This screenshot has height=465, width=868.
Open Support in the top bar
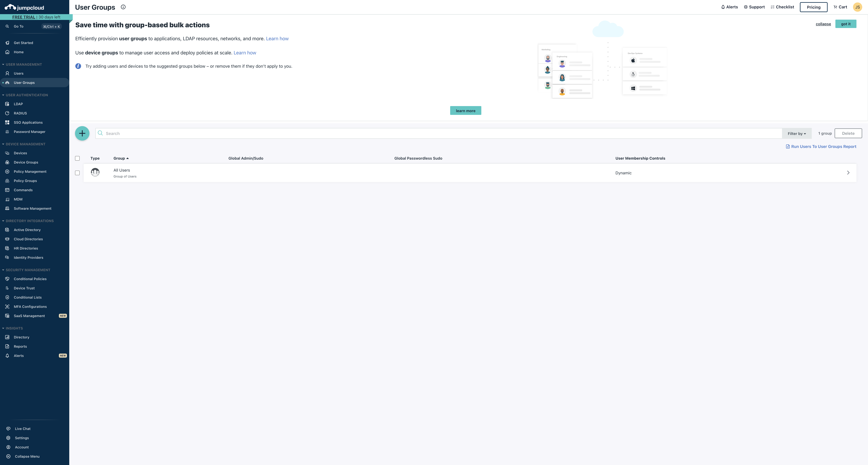pyautogui.click(x=754, y=7)
